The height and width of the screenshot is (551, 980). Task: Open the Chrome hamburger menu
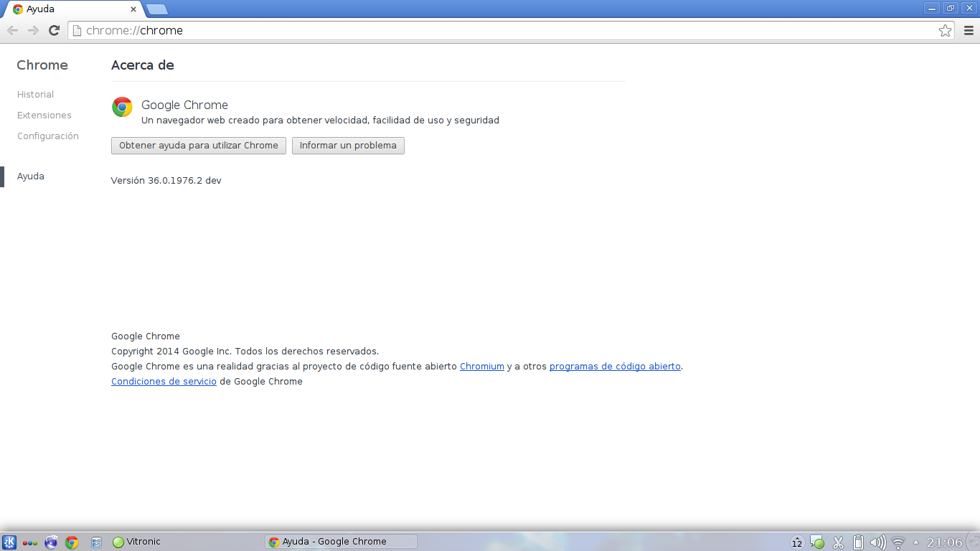pyautogui.click(x=969, y=30)
